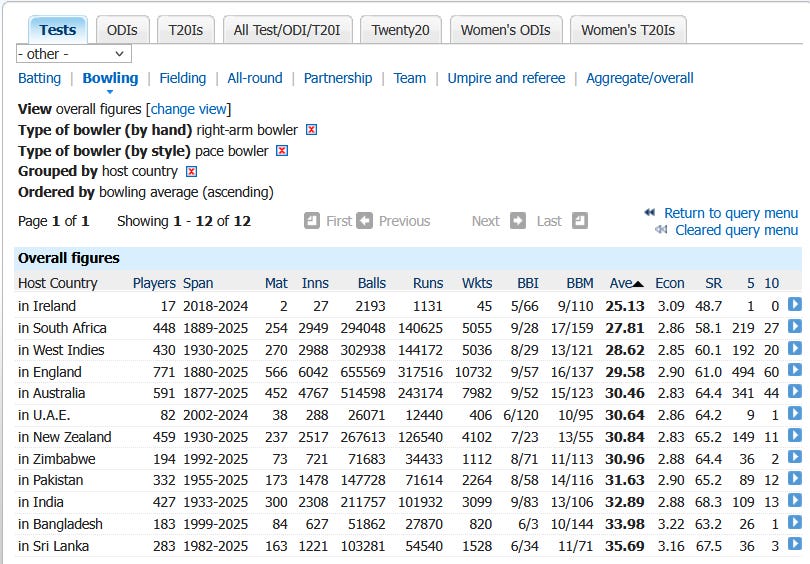This screenshot has width=810, height=564.
Task: Open the Bangladesh row drill-down arrow
Action: pyautogui.click(x=795, y=522)
